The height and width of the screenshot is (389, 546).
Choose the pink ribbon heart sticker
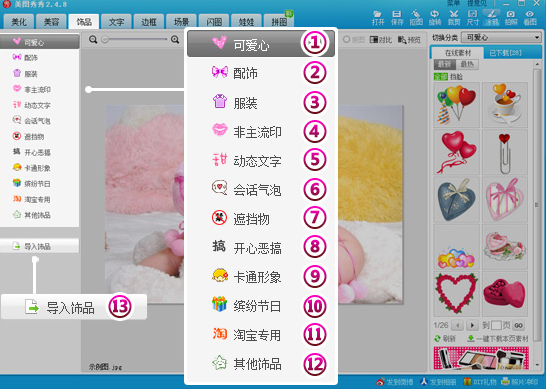[x=505, y=200]
